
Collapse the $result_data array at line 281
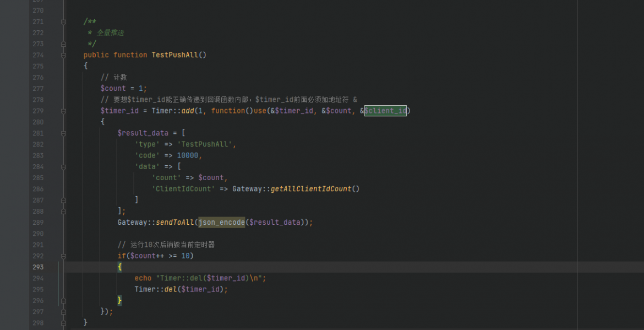63,133
